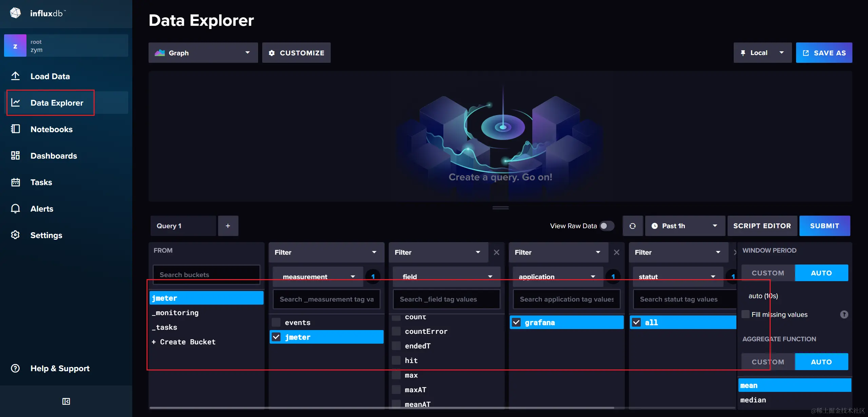Open the field tag key dropdown
This screenshot has height=417, width=868.
pyautogui.click(x=446, y=276)
